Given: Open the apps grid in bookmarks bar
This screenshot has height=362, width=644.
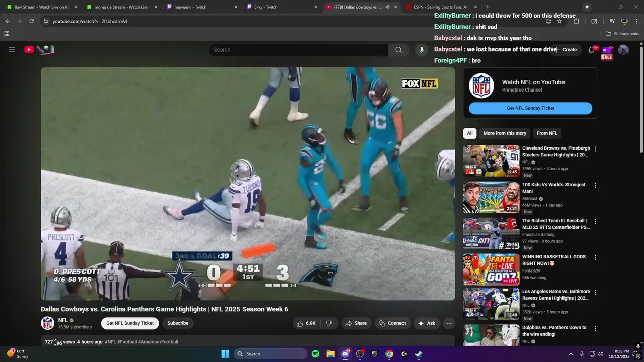Looking at the screenshot, I should (x=7, y=34).
